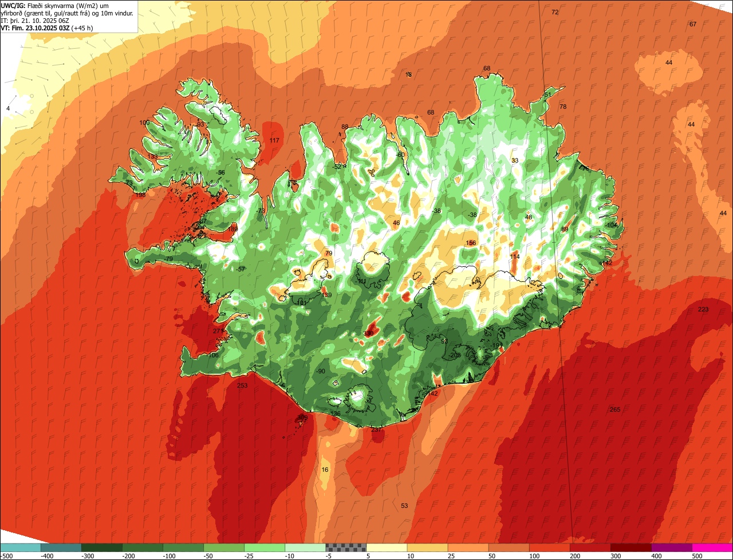The image size is (733, 560).
Task: Click the map value 72
Action: click(x=555, y=12)
